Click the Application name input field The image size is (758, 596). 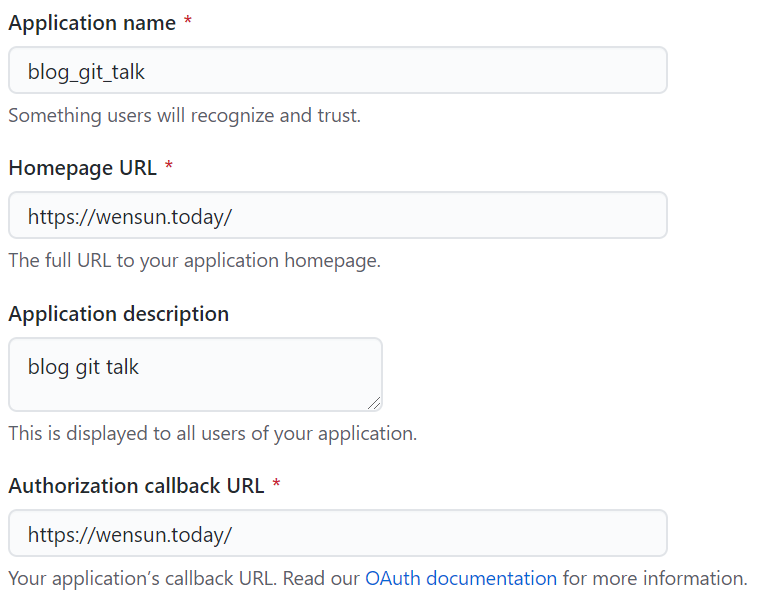point(337,70)
